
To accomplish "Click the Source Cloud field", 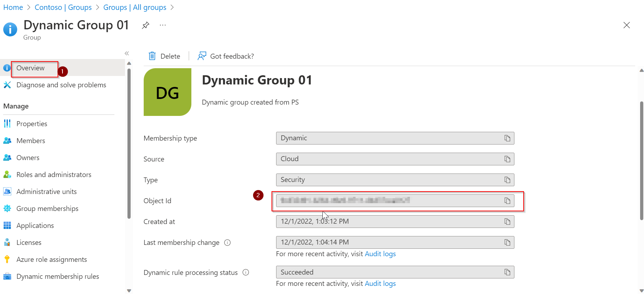I will 395,159.
